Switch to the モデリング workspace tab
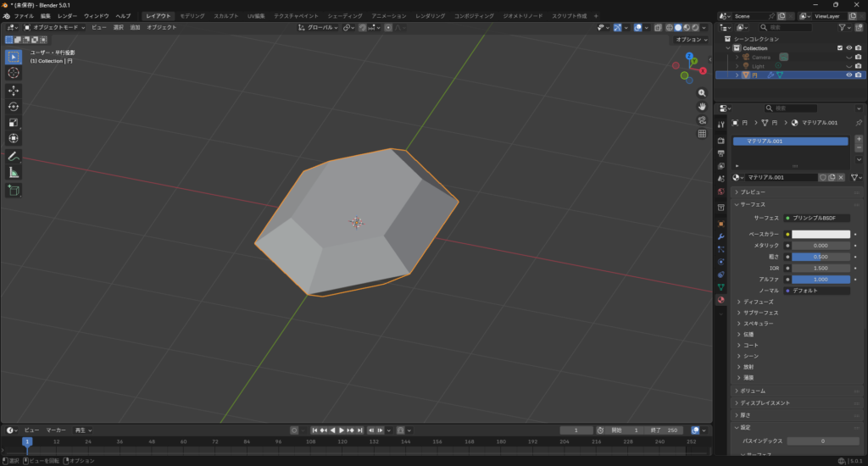The width and height of the screenshot is (868, 466). (192, 16)
